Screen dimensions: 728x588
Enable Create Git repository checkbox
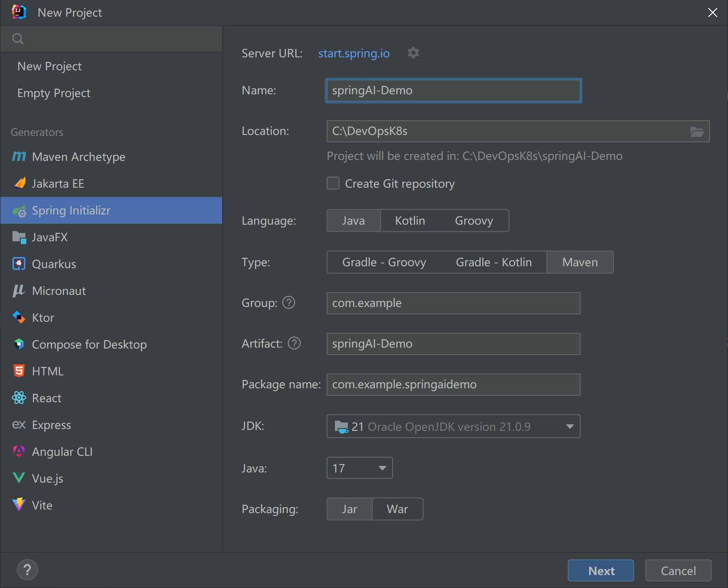pos(333,183)
